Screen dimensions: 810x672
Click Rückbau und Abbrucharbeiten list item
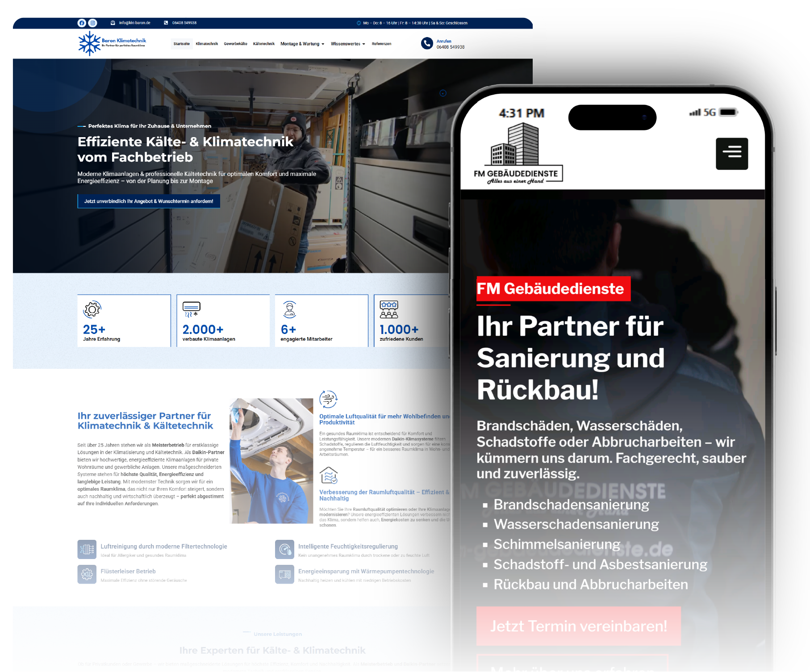(591, 584)
